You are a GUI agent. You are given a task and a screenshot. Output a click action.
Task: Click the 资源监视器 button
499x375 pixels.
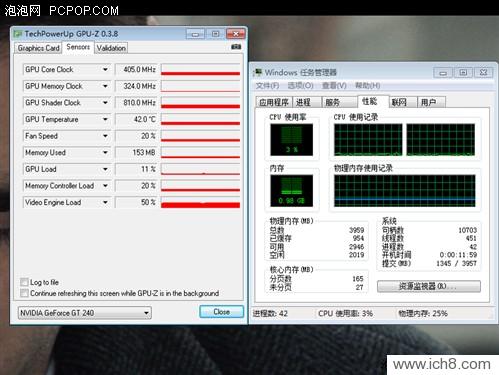click(429, 286)
